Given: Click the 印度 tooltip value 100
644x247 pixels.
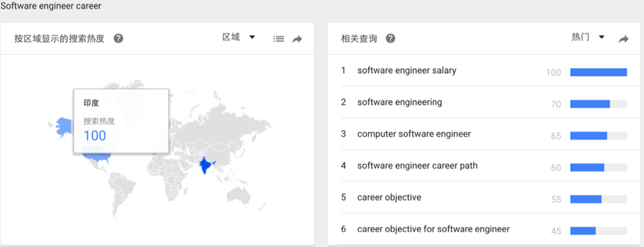Looking at the screenshot, I should pos(95,135).
